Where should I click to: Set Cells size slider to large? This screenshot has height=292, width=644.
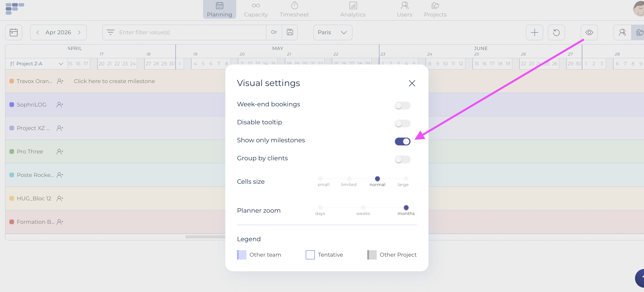406,179
